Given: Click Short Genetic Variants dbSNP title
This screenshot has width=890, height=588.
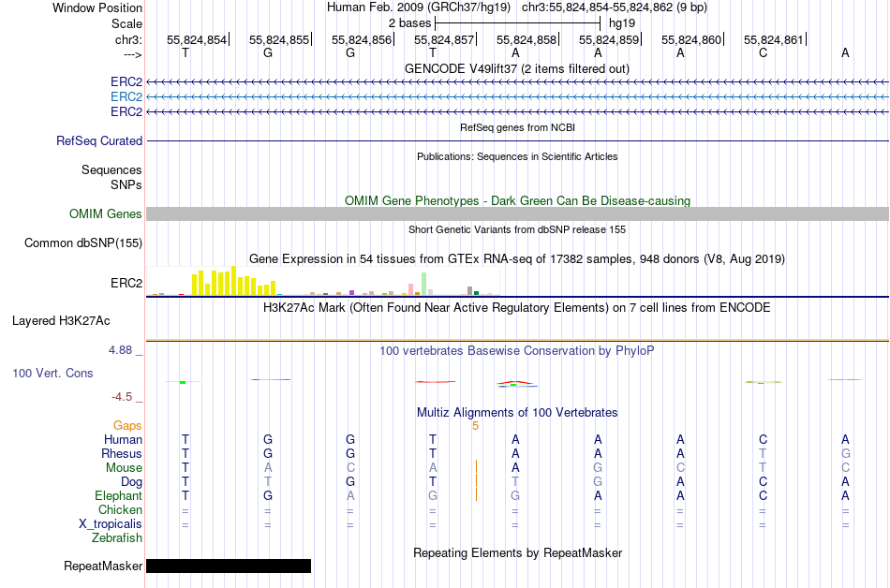Looking at the screenshot, I should point(517,229).
